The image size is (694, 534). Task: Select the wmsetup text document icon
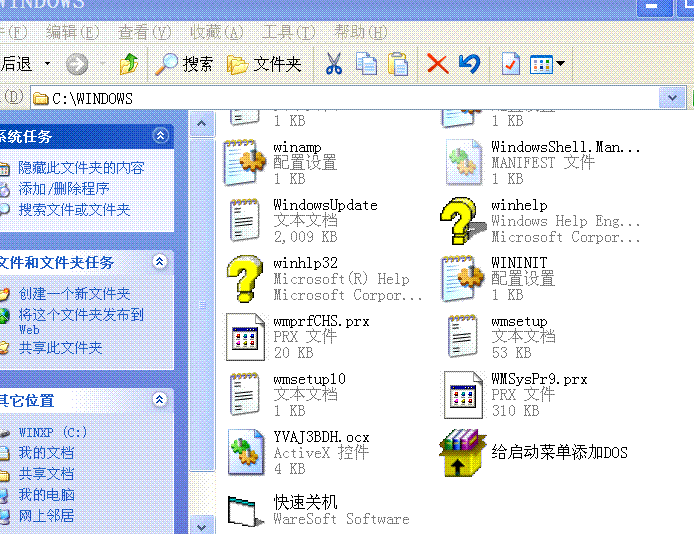[x=463, y=336]
